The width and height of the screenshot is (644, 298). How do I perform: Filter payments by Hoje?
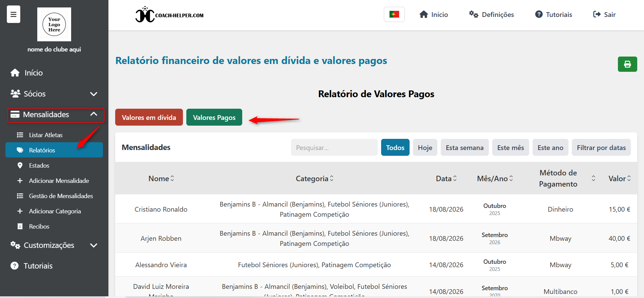425,147
